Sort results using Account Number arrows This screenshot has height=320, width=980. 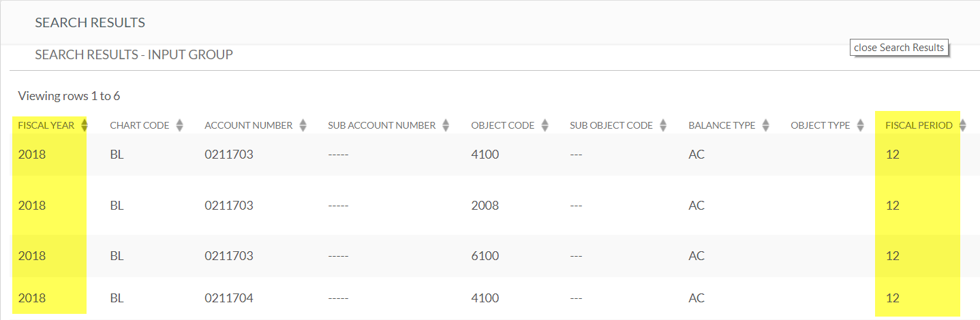303,125
